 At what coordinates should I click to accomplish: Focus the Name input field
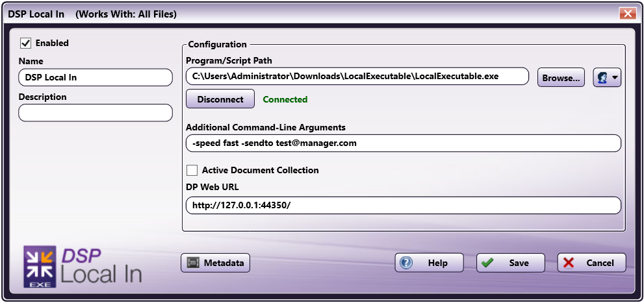(x=96, y=77)
